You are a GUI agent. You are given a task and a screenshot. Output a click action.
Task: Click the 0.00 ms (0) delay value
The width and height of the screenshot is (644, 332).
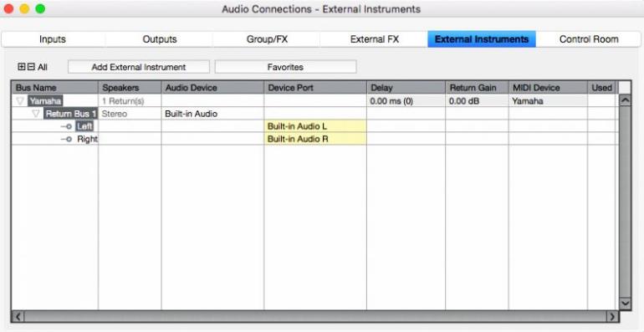406,101
